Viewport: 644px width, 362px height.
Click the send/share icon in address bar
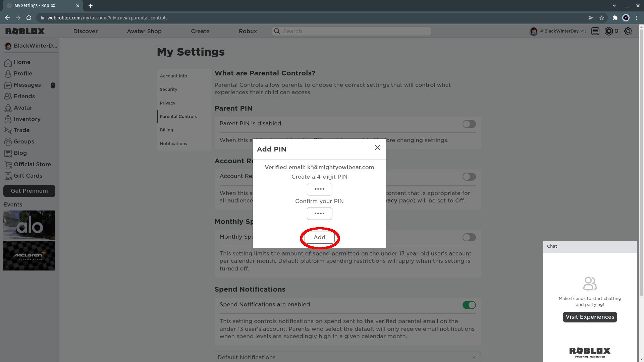pos(591,18)
